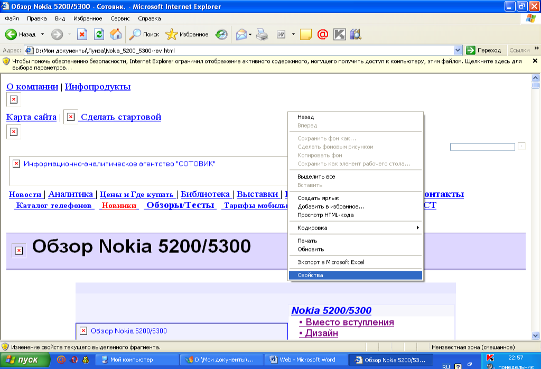Open the Search magnifier tool

point(135,34)
